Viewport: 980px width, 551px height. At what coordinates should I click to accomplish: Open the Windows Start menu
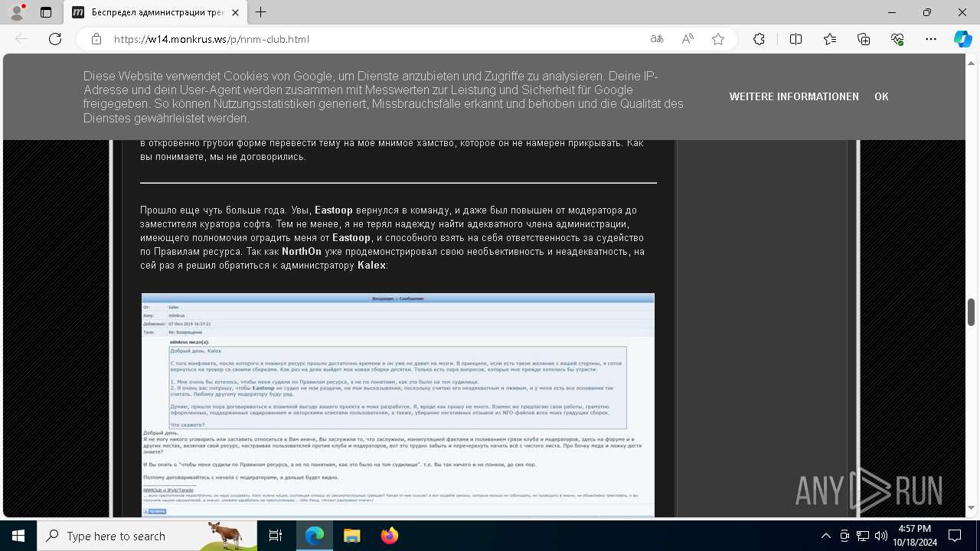[x=18, y=536]
